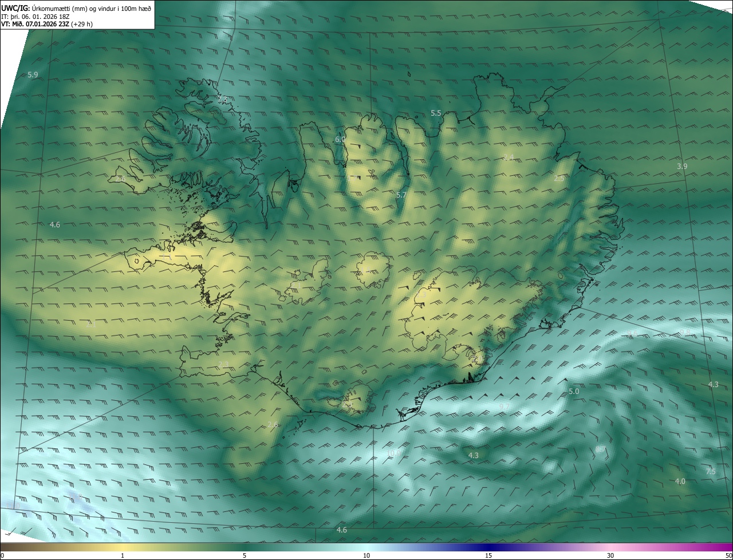Click the 3.9 value label on the map
This screenshot has height=560, width=733.
pos(681,166)
